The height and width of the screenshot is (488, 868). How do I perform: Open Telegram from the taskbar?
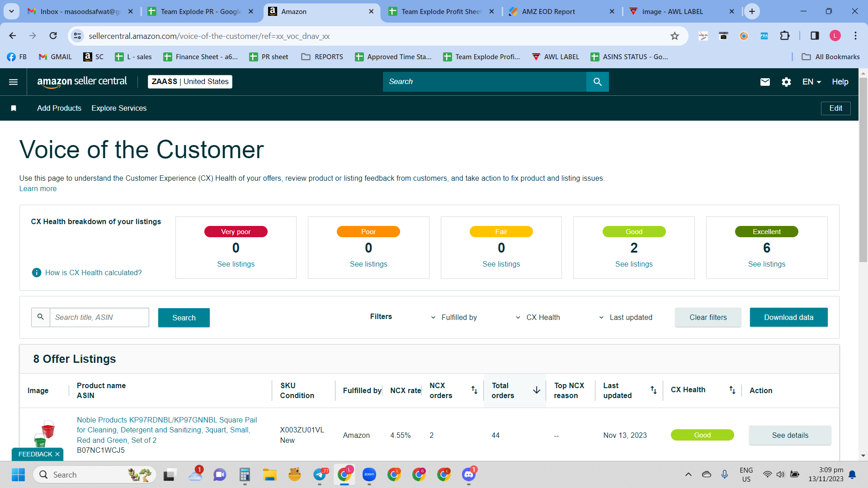pos(321,475)
